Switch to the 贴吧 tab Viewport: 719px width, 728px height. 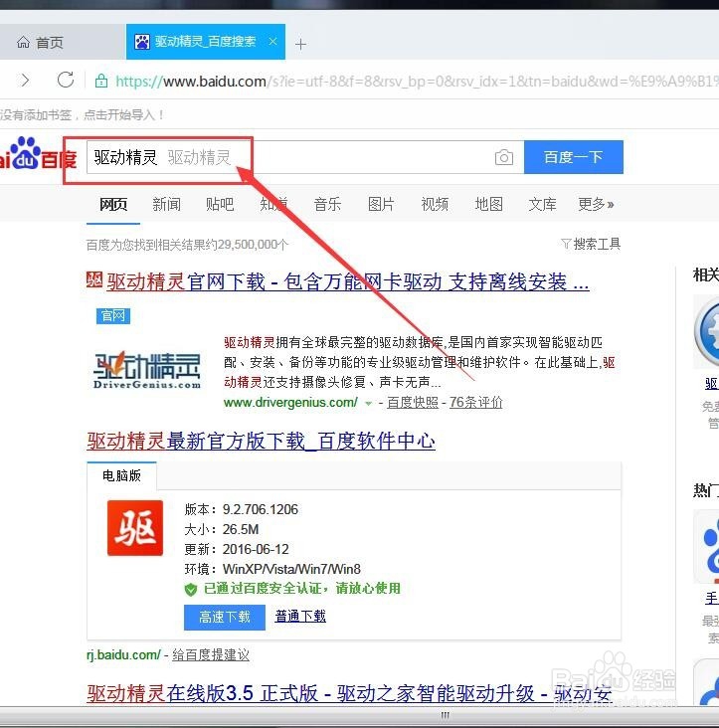click(x=220, y=204)
